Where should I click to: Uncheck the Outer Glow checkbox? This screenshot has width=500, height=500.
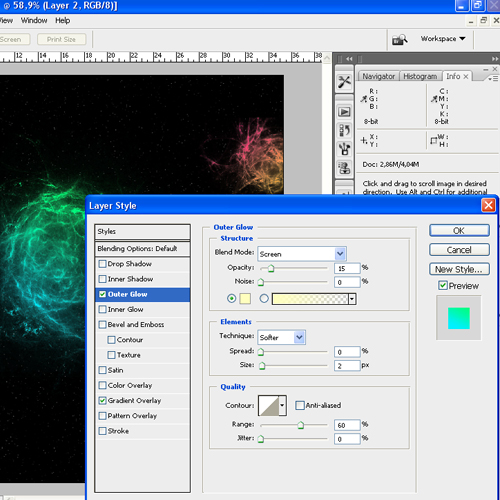(x=102, y=294)
